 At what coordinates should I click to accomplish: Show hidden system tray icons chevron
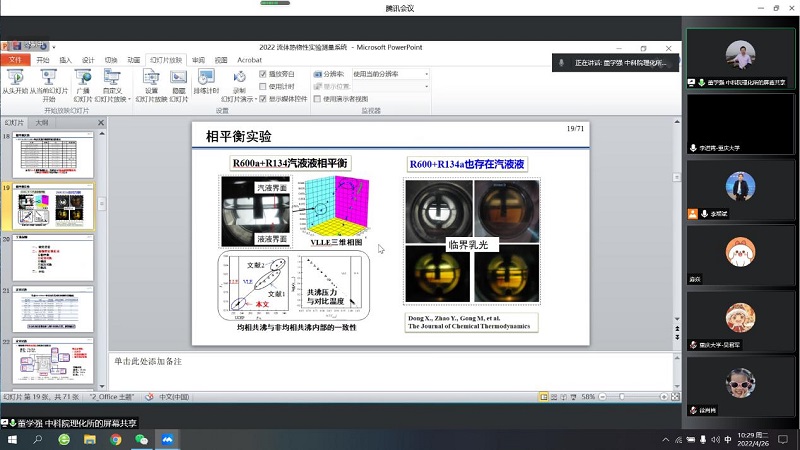click(666, 440)
